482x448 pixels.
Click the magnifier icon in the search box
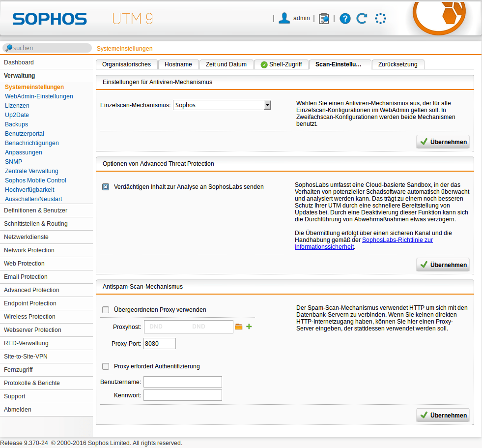pyautogui.click(x=8, y=48)
